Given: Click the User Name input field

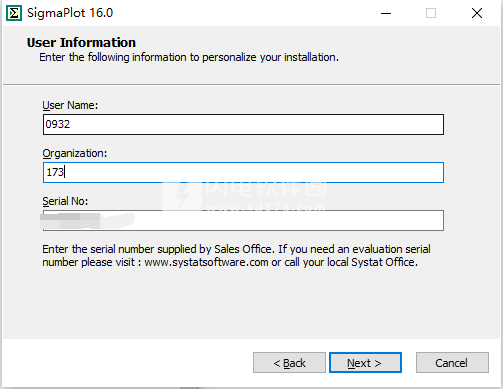Looking at the screenshot, I should point(243,125).
